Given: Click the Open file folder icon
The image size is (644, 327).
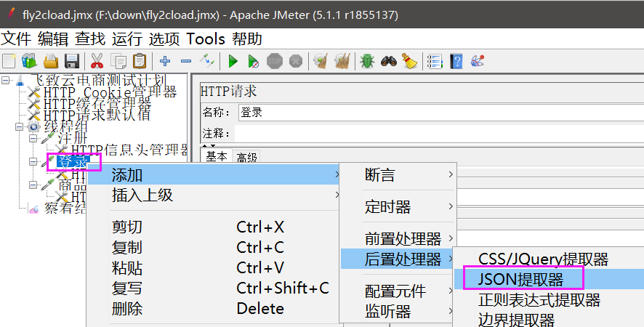Looking at the screenshot, I should [51, 61].
